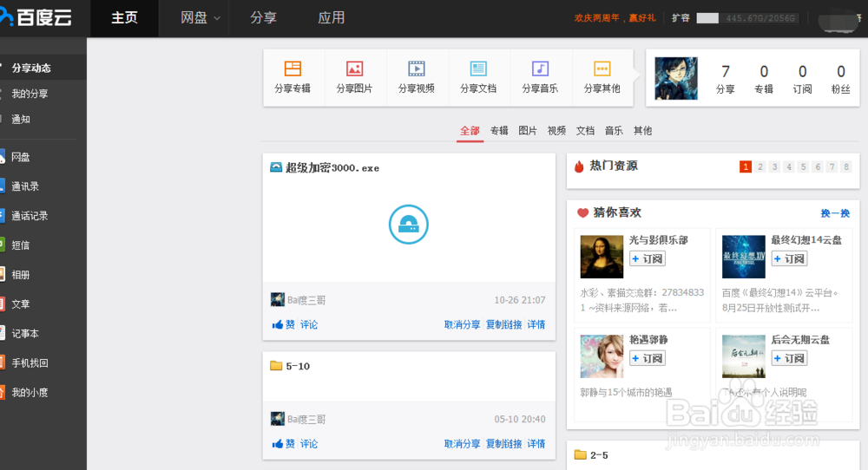Click the thumbs-up 赞 icon under 5-10 post
The width and height of the screenshot is (868, 470).
[278, 443]
